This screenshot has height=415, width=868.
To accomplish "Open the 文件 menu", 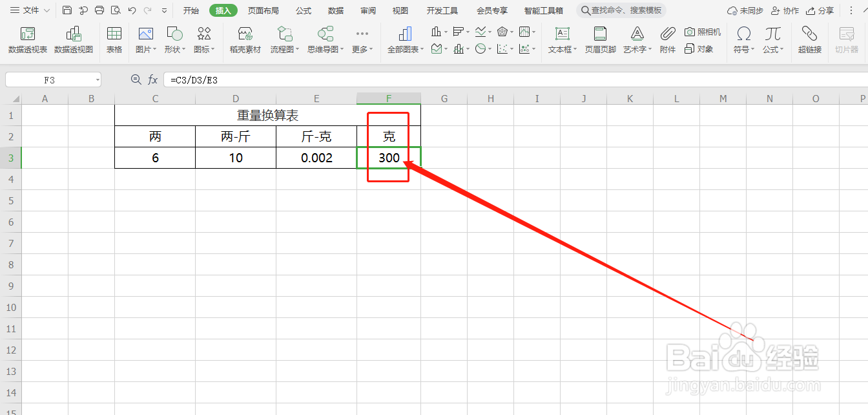I will click(x=29, y=10).
